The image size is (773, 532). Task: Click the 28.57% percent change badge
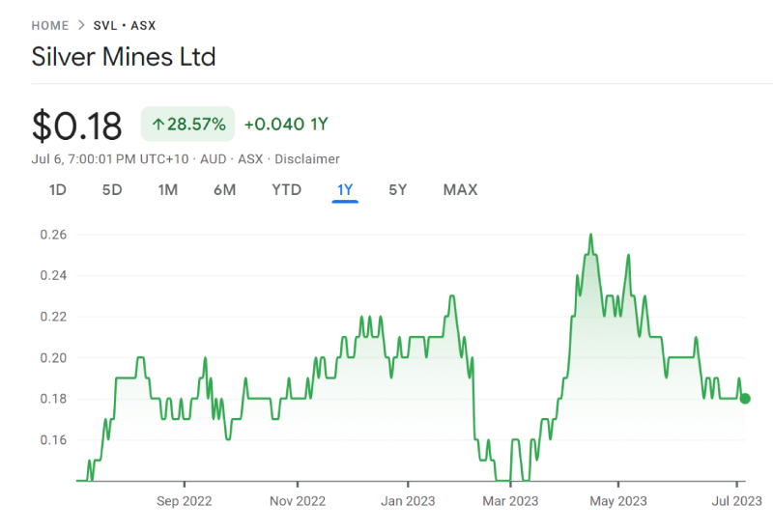pyautogui.click(x=187, y=125)
